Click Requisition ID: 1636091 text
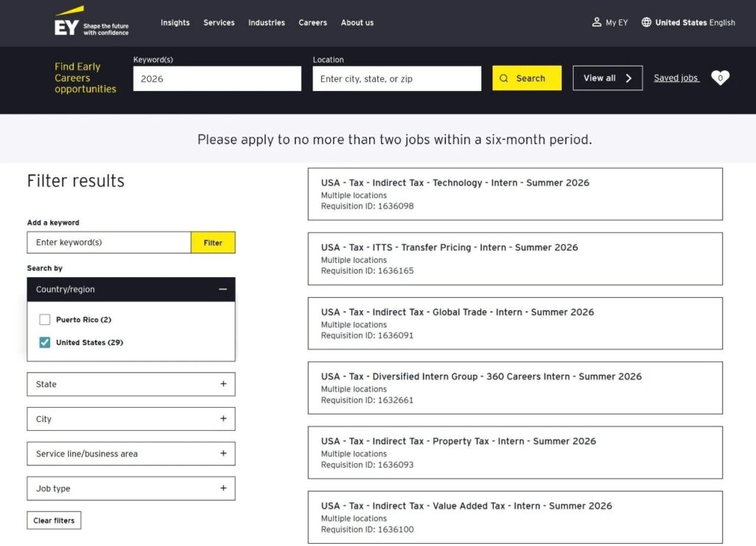 (x=368, y=335)
